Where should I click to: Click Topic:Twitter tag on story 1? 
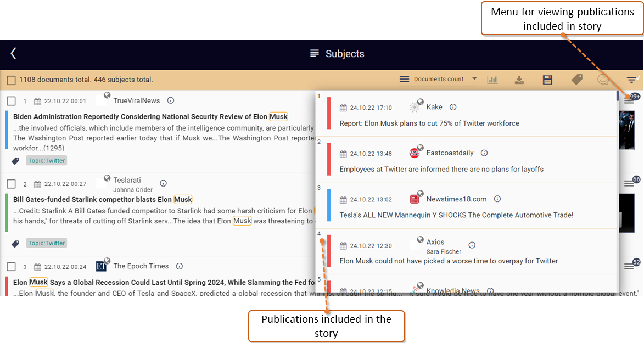[47, 161]
